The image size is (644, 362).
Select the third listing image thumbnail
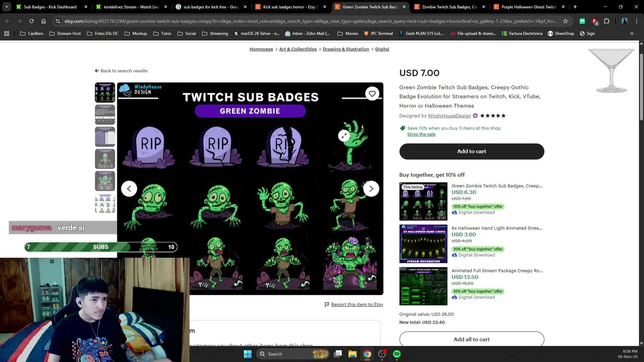coord(105,137)
